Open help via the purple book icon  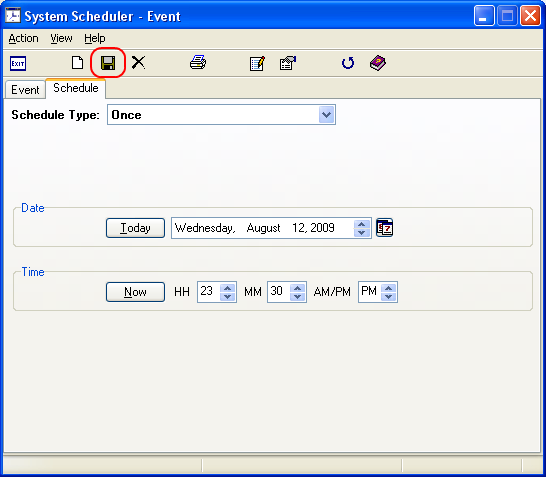[378, 63]
